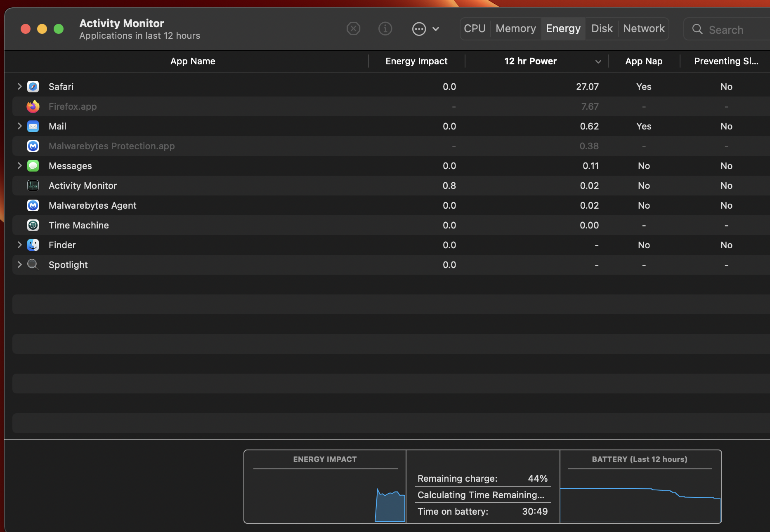Click the Remaining charge 44% value
Image resolution: width=770 pixels, height=532 pixels.
tap(538, 478)
